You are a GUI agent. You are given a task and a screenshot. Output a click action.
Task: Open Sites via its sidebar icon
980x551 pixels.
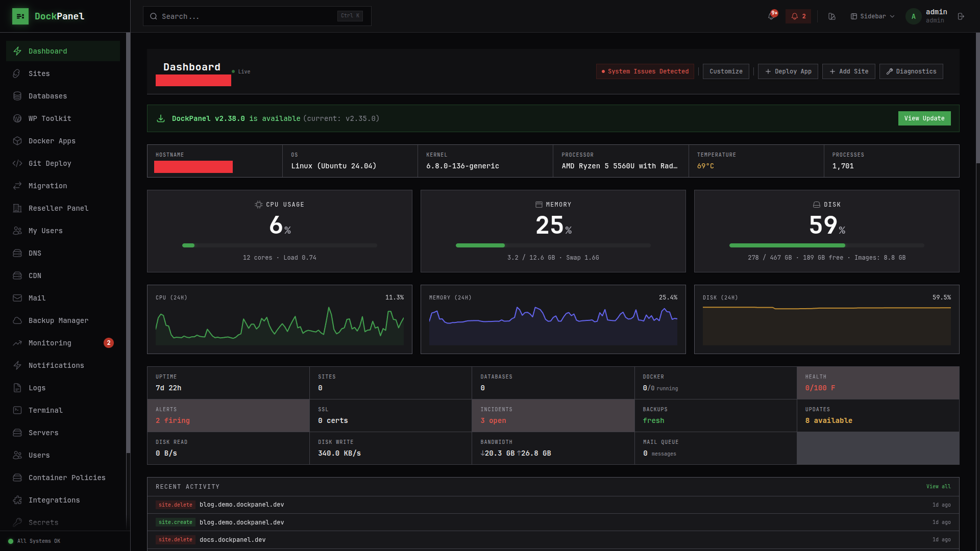point(17,73)
